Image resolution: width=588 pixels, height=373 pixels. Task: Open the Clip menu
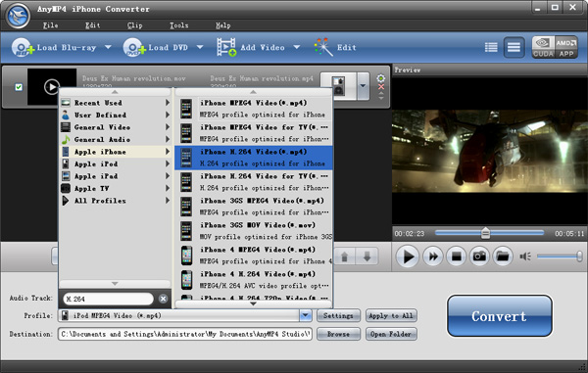pos(134,25)
